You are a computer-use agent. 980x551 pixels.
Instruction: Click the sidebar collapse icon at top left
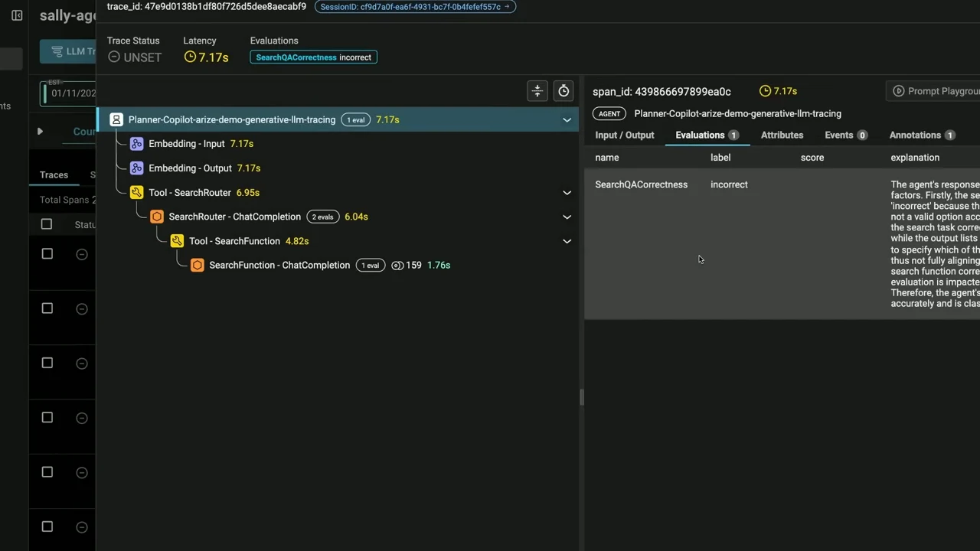coord(17,15)
